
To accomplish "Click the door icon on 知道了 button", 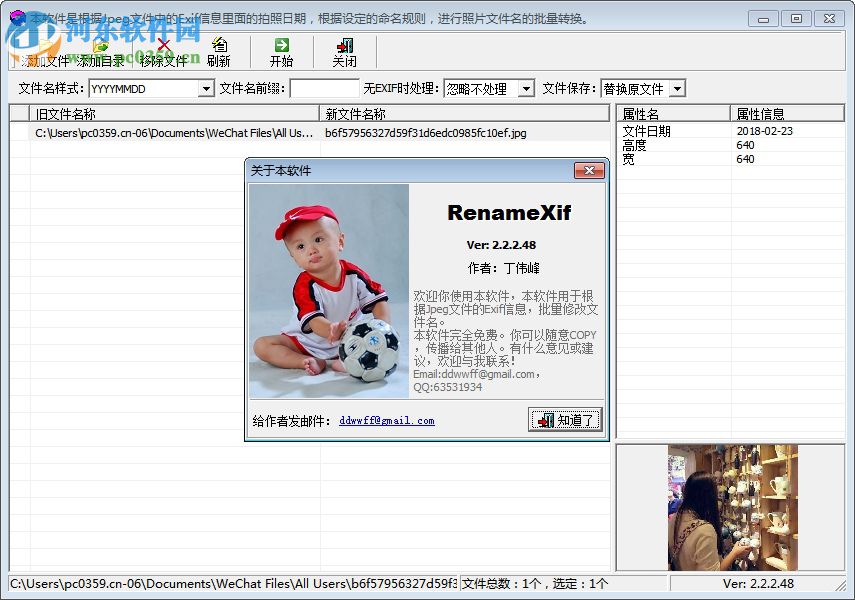I will pyautogui.click(x=547, y=420).
